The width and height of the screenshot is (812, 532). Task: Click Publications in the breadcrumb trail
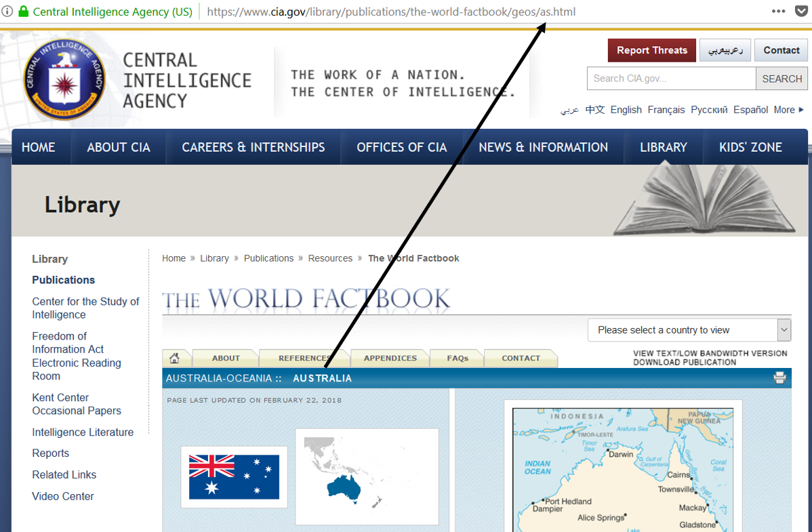tap(269, 258)
